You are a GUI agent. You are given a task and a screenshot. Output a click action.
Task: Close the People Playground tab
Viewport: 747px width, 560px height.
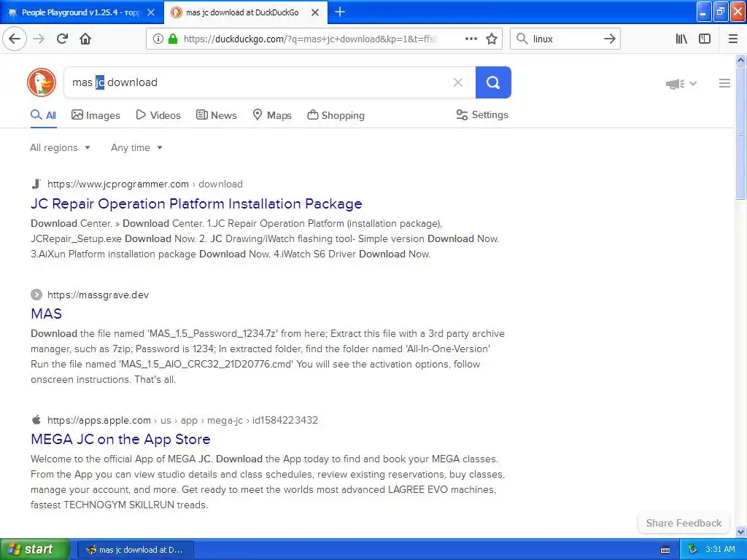(150, 12)
